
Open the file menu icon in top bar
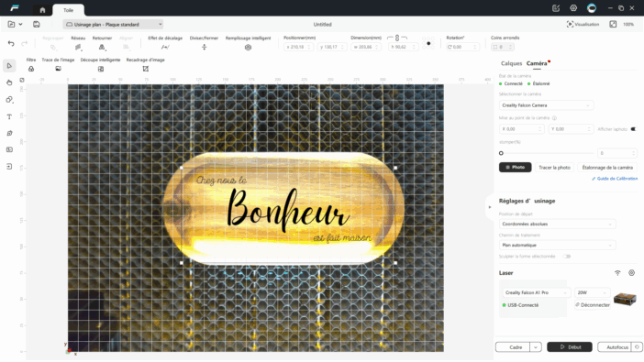(x=12, y=24)
